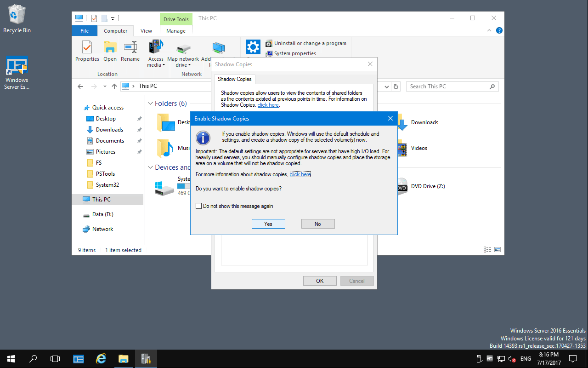Viewport: 588px width, 368px height.
Task: Choose Uninstall or change a program
Action: click(306, 43)
